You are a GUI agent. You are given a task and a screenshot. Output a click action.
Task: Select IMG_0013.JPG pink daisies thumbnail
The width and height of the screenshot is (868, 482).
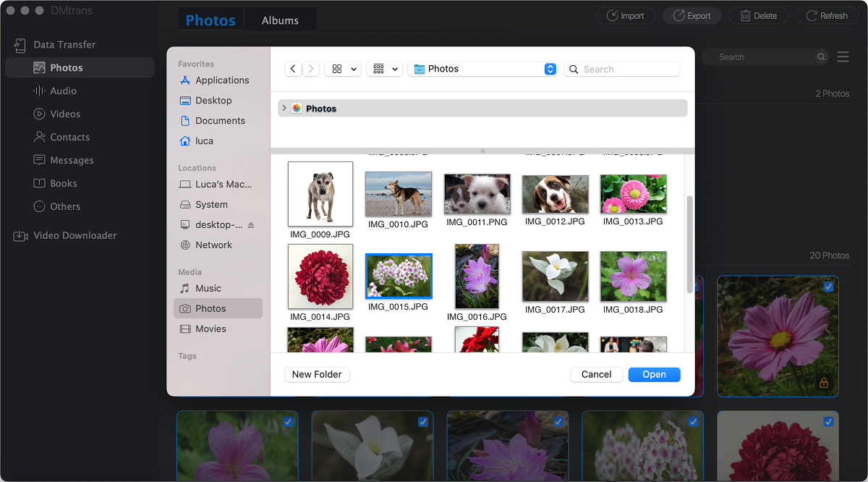tap(634, 194)
